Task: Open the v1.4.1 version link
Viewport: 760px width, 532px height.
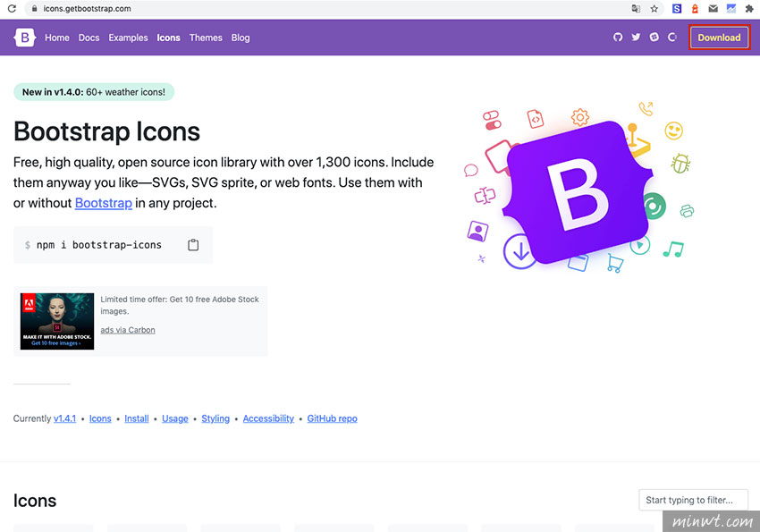Action: [x=65, y=418]
